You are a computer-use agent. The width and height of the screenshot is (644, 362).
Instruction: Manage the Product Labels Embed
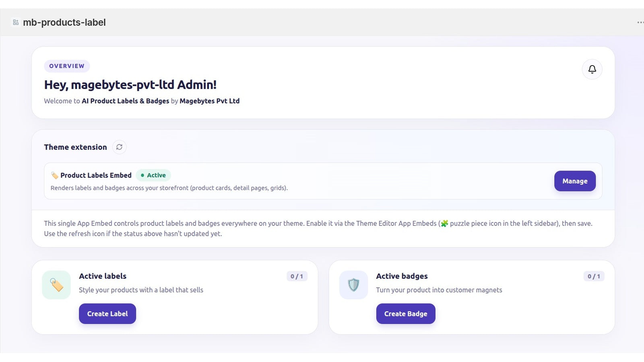pyautogui.click(x=575, y=181)
